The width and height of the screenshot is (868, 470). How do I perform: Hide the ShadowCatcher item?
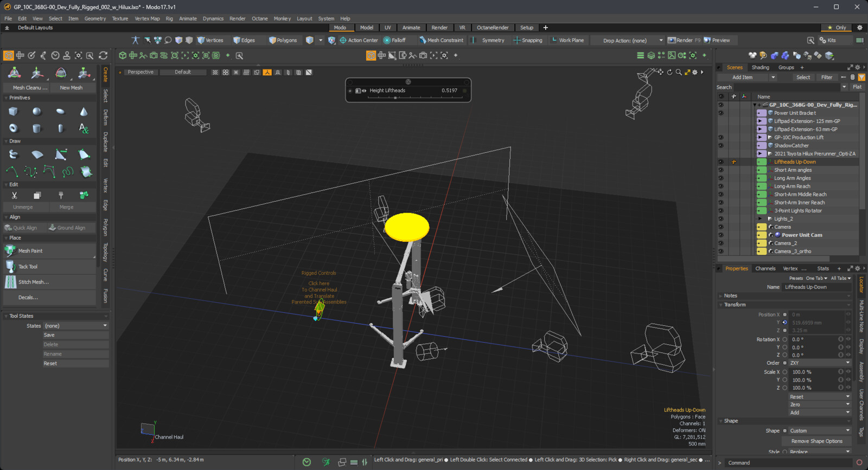coord(720,145)
